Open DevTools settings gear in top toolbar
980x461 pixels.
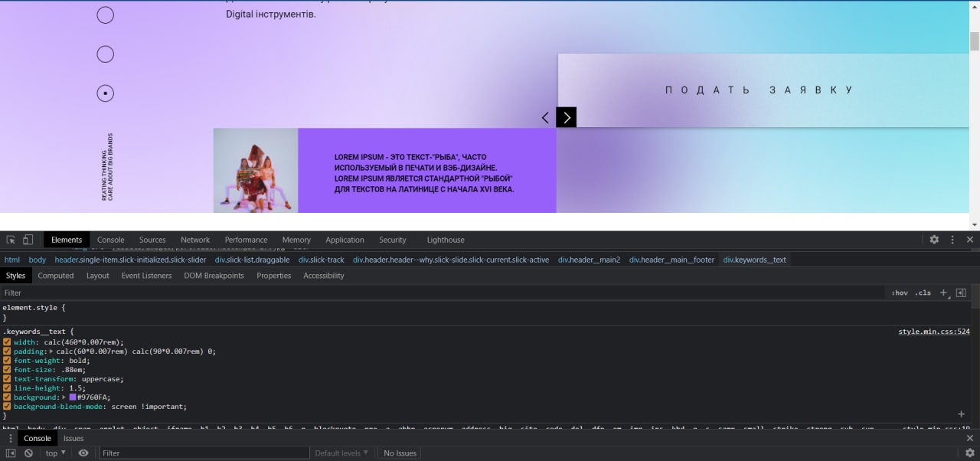click(934, 240)
